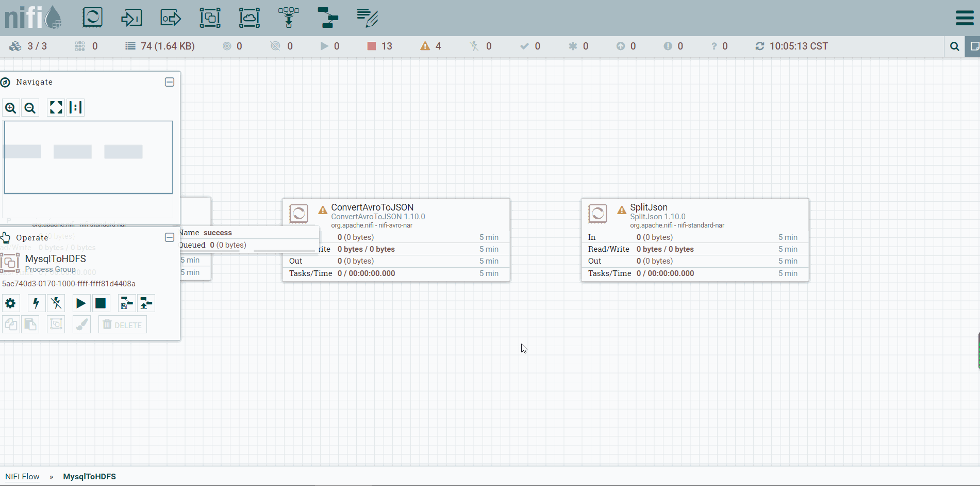Screen dimensions: 980x486
Task: Stop the process group with the stop button
Action: click(x=101, y=303)
